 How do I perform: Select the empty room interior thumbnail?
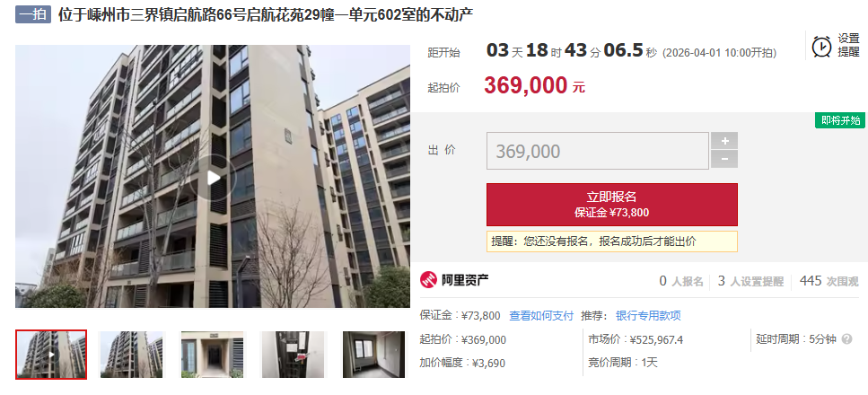[x=374, y=355]
